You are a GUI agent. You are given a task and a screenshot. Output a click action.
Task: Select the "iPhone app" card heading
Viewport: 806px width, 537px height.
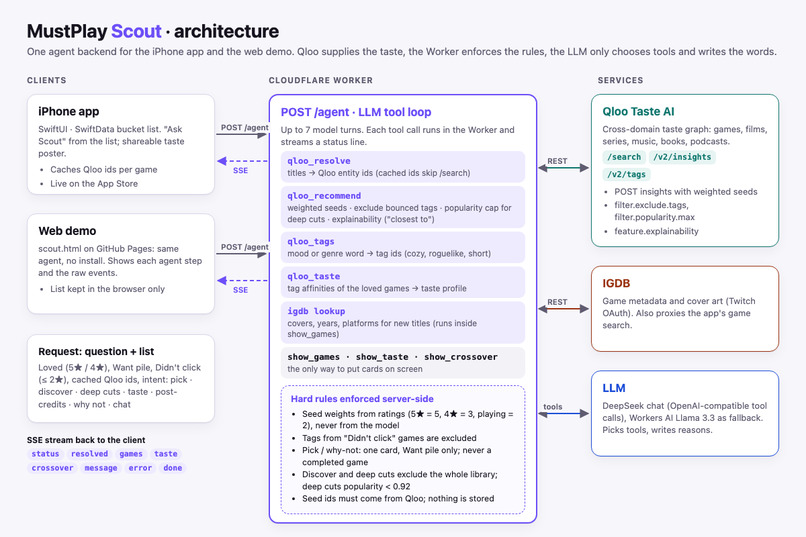point(68,112)
